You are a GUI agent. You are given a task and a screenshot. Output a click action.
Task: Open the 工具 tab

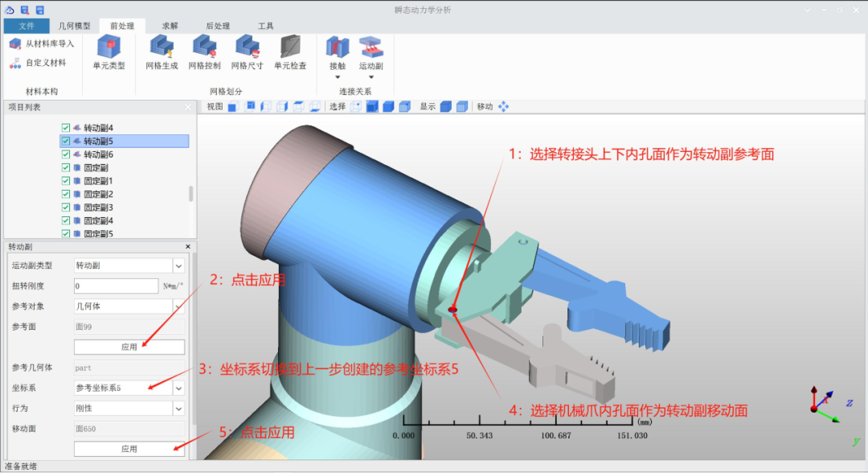click(x=265, y=26)
